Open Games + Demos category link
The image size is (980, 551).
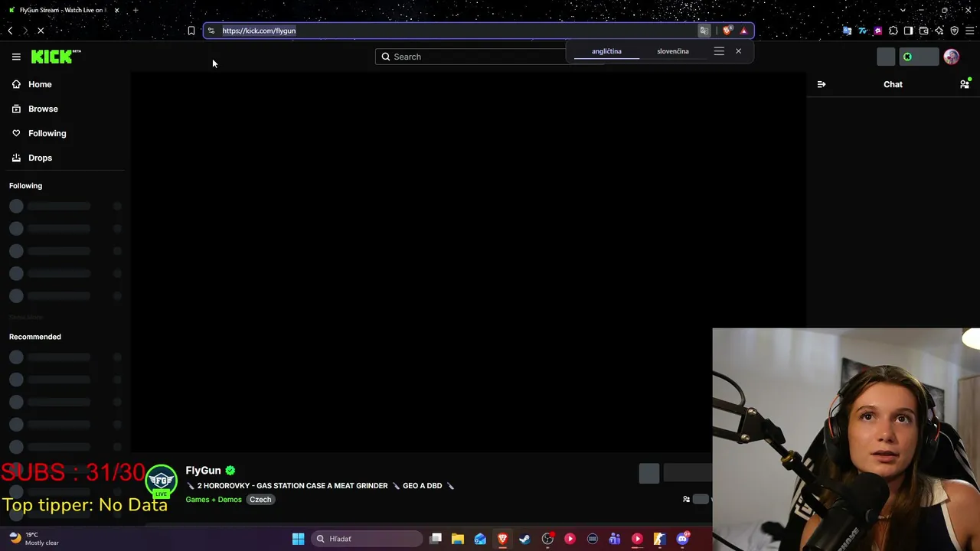tap(214, 500)
